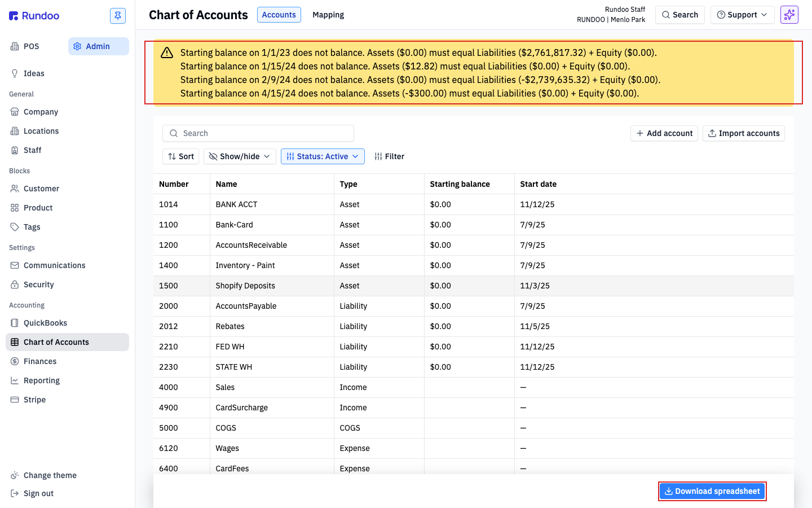Screen dimensions: 812x508
Task: Open Product block
Action: tap(67, 208)
